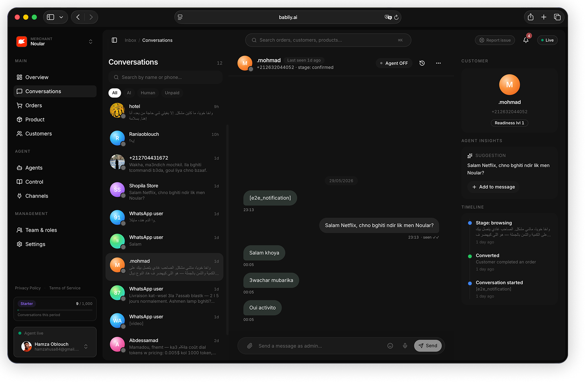Select the Converted timeline entry
The height and width of the screenshot is (385, 588).
[x=510, y=262]
